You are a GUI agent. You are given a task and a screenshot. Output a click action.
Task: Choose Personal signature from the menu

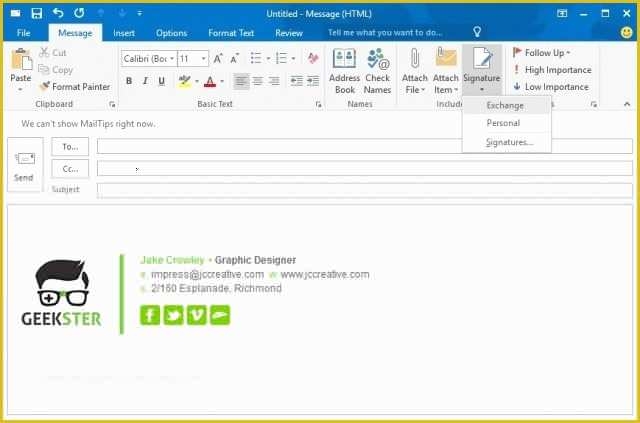[x=503, y=123]
